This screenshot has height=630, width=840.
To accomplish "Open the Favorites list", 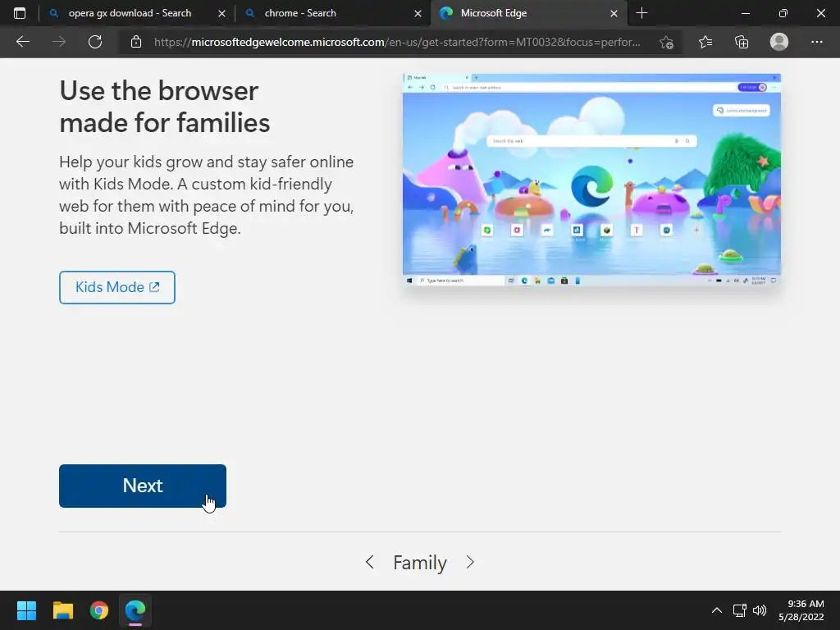I will (705, 42).
